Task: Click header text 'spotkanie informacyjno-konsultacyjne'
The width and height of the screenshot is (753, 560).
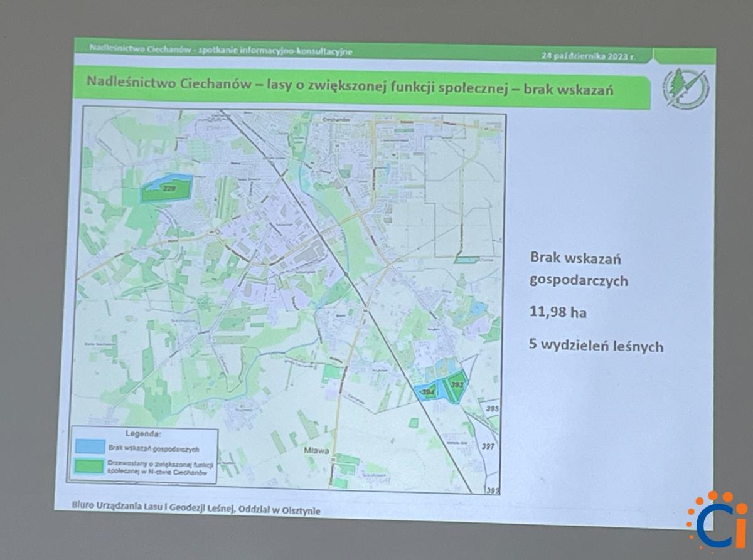Action: point(275,50)
